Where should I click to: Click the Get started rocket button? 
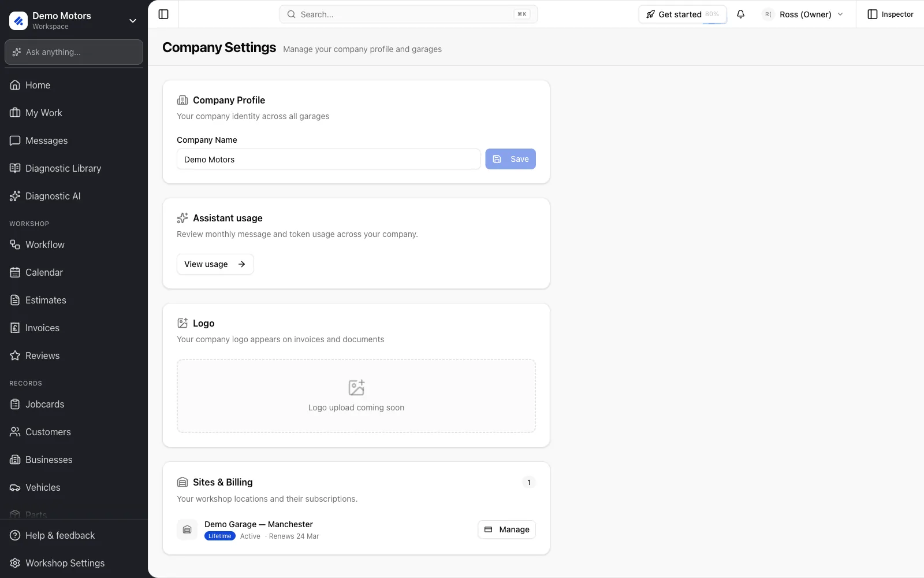[x=683, y=14]
